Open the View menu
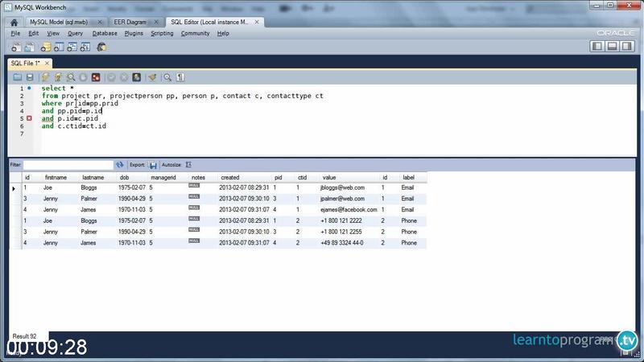Screen dimensions: 644x362 click(53, 33)
